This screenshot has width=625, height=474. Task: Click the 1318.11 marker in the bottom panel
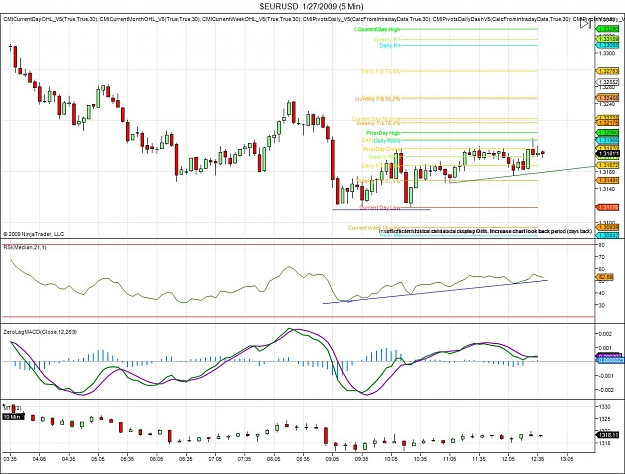pos(607,435)
